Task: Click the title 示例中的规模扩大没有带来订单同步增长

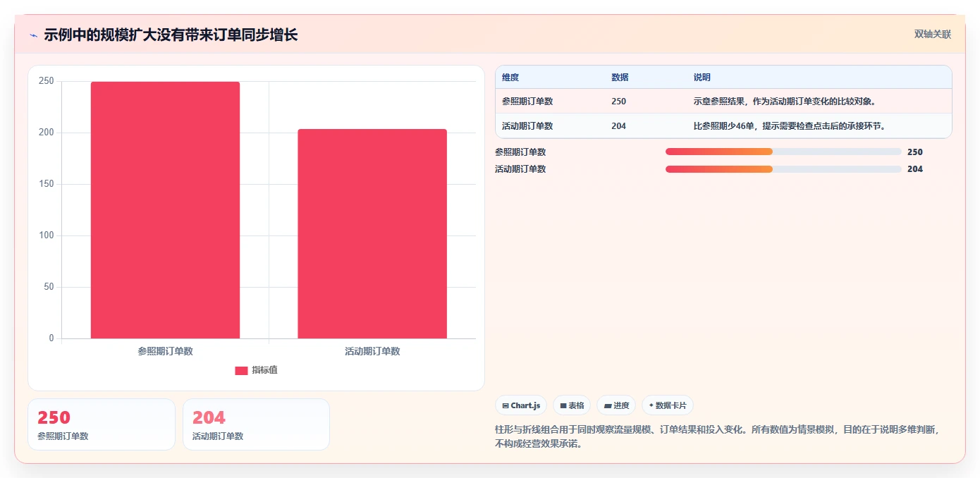Action: (x=171, y=35)
